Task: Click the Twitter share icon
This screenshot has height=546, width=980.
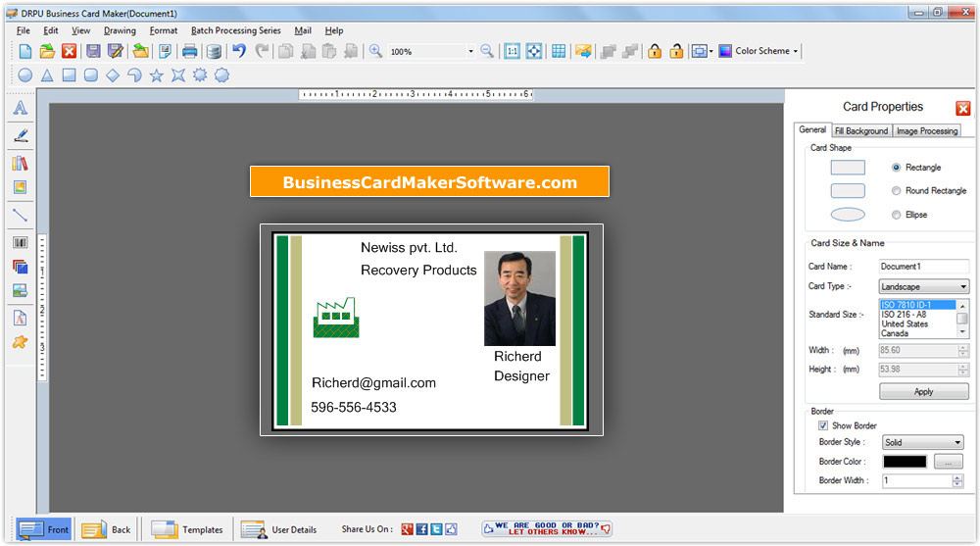Action: click(436, 529)
